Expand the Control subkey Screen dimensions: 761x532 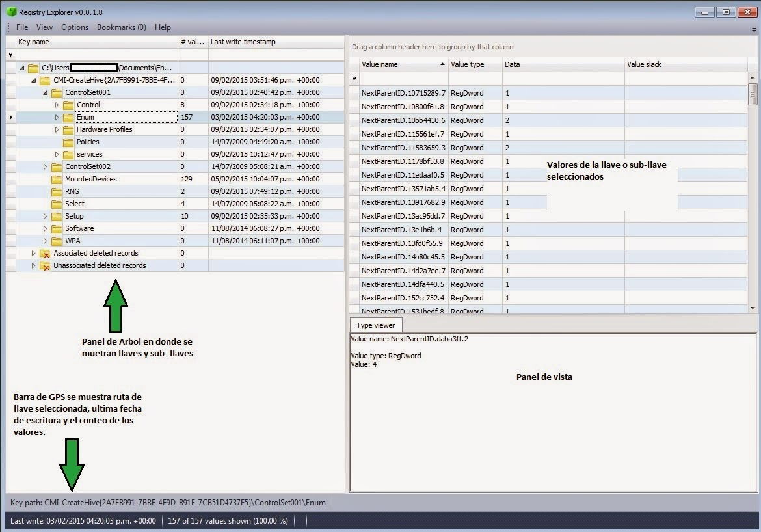[x=57, y=105]
